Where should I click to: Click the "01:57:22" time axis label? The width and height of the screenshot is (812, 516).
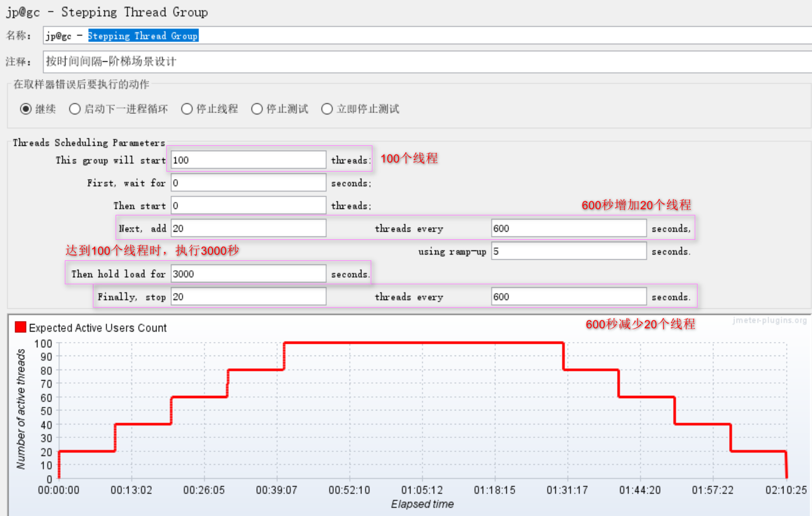(x=713, y=490)
